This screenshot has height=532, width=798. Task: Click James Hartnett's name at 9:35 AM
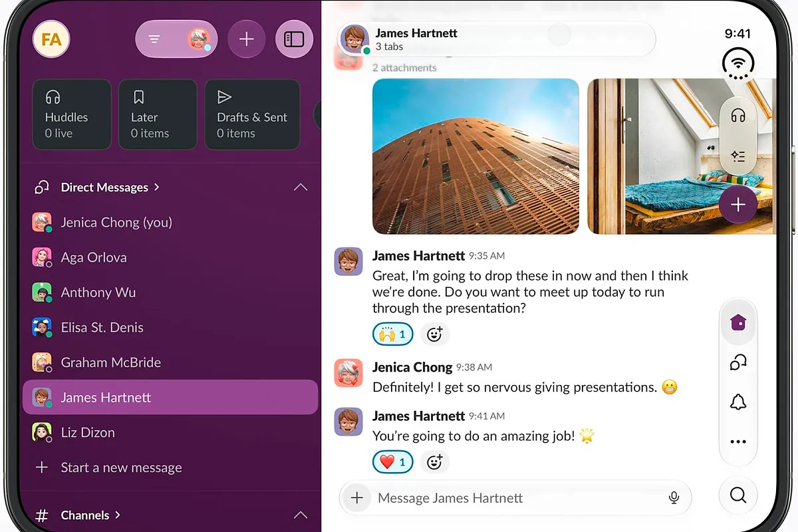click(x=418, y=256)
